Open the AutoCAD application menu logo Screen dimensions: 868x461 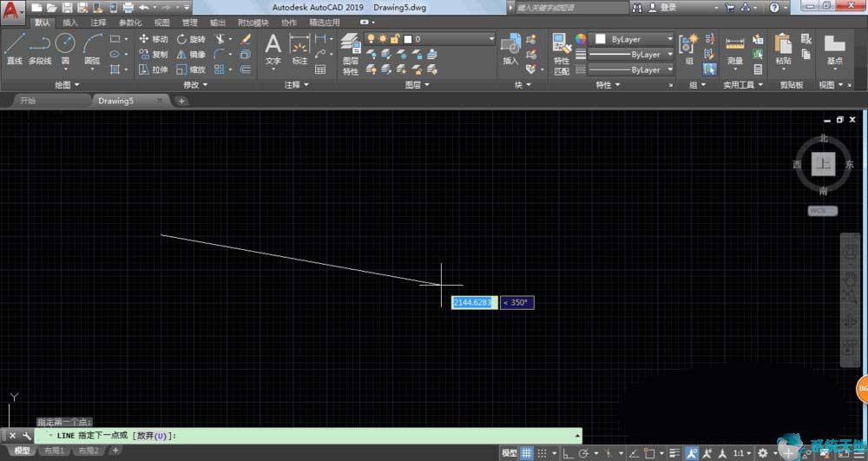13,11
